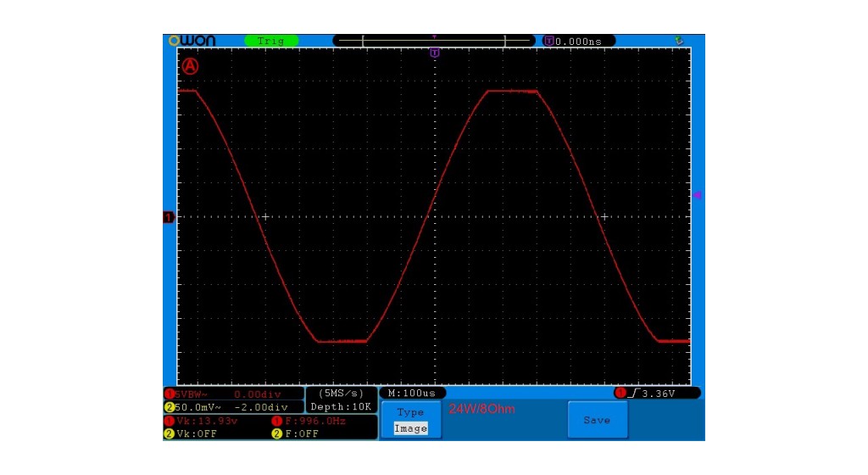Image resolution: width=868 pixels, height=475 pixels.
Task: Click channel 1 5V BW coupling readout
Action: [x=191, y=394]
